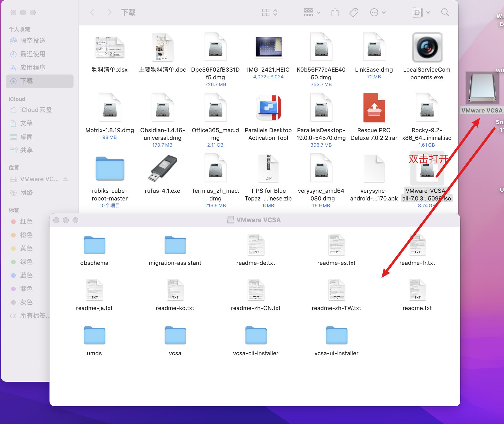
Task: Open iCloud云盘 in sidebar
Action: (x=39, y=110)
